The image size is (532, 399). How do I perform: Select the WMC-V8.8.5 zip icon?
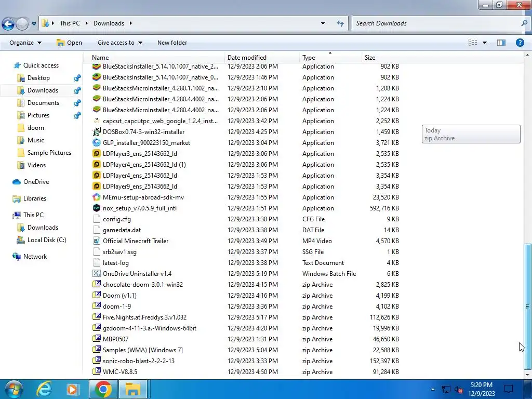tap(97, 371)
